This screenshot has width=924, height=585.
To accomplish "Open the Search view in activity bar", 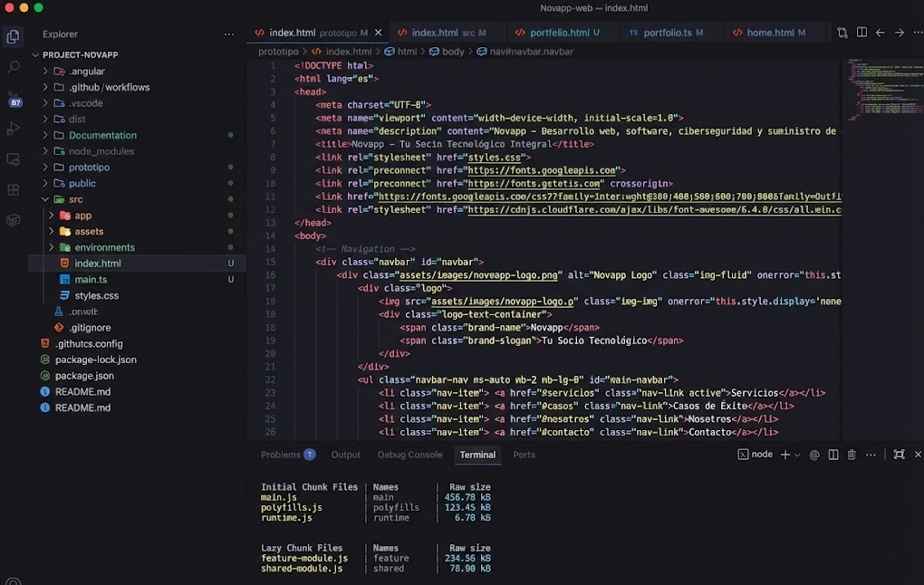I will click(x=14, y=67).
